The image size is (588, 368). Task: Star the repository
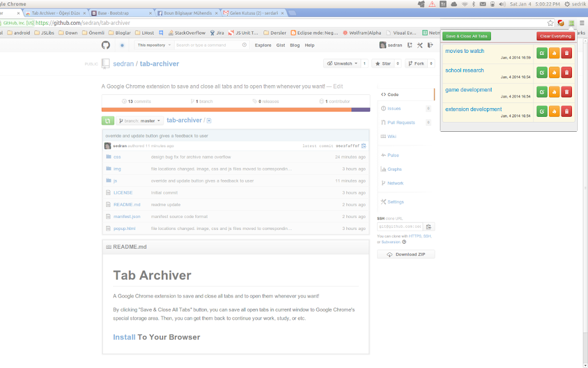click(x=383, y=63)
